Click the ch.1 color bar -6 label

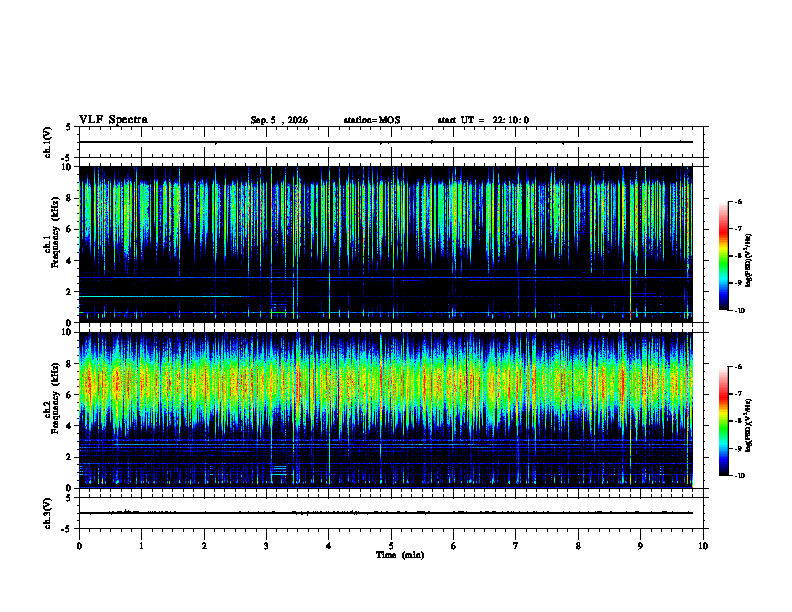pyautogui.click(x=738, y=202)
